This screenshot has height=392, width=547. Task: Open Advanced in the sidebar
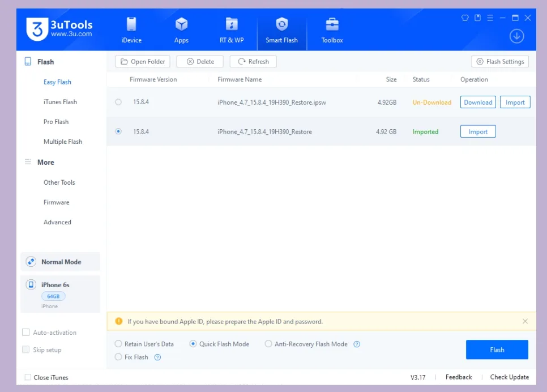click(x=57, y=222)
